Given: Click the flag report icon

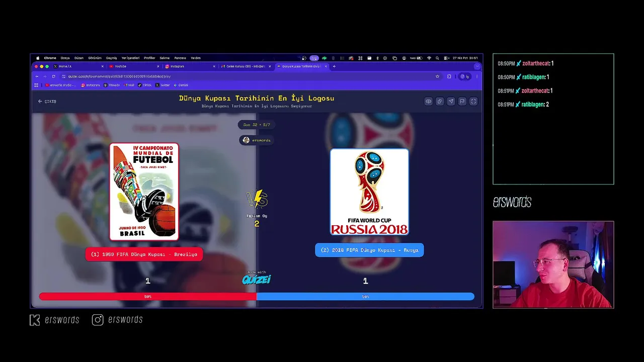Looking at the screenshot, I should pyautogui.click(x=462, y=101).
